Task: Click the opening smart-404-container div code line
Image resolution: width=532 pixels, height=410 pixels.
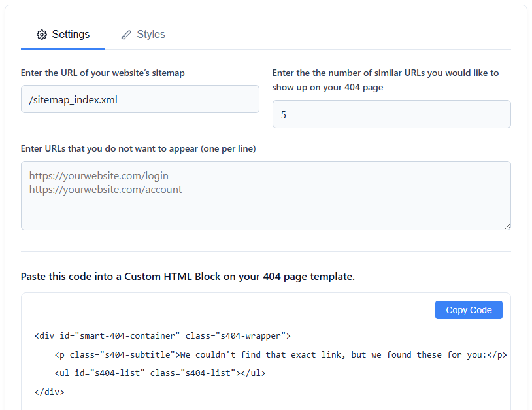Action: coord(162,336)
